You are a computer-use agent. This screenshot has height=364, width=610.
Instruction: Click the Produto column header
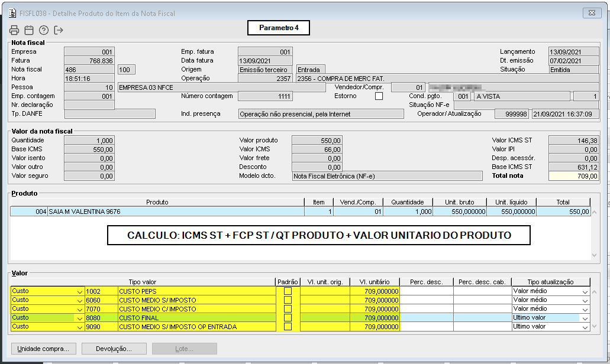coord(157,202)
